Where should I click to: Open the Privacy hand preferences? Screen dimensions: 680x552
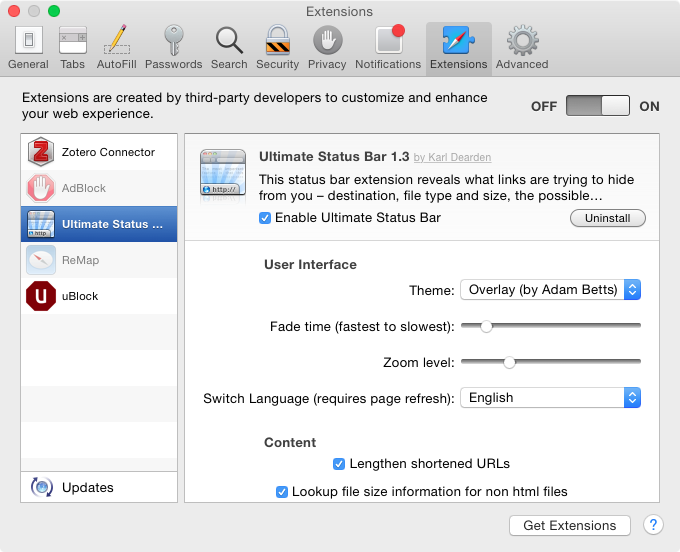tap(327, 48)
